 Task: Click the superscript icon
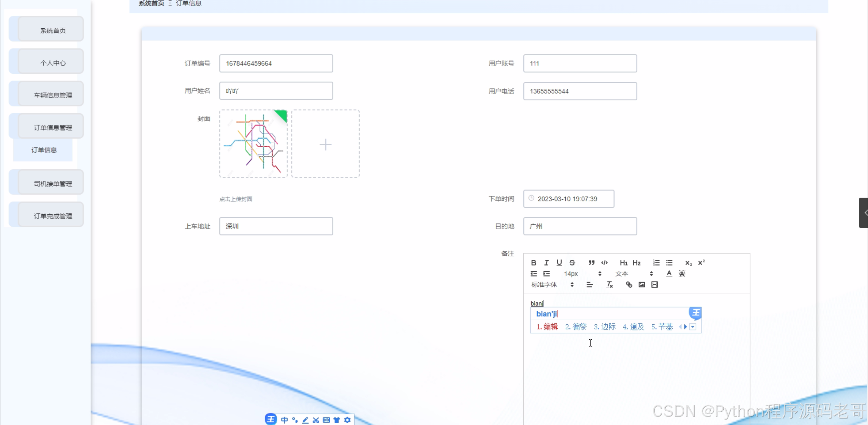(x=701, y=263)
